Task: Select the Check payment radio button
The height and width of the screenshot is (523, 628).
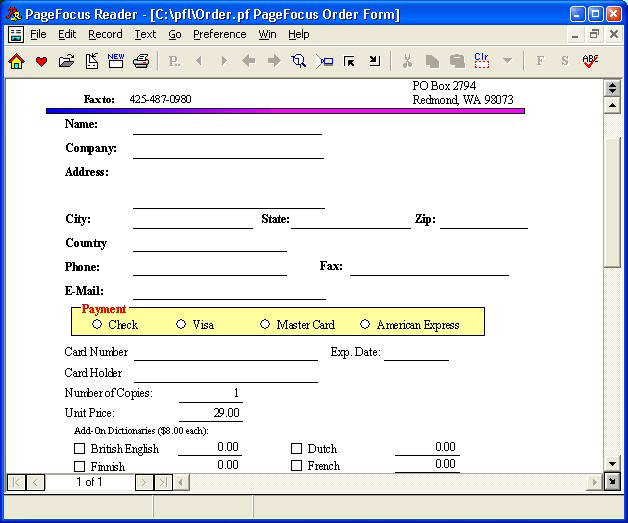Action: (x=97, y=324)
